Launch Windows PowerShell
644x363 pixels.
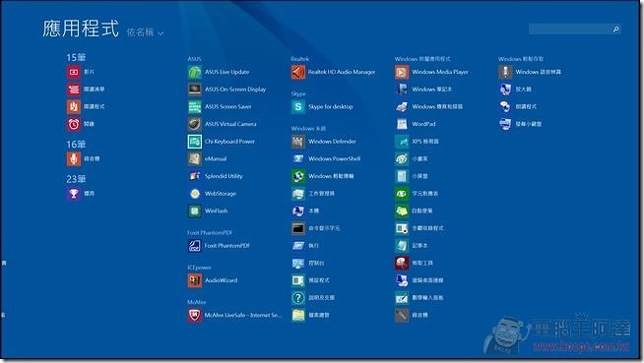326,158
